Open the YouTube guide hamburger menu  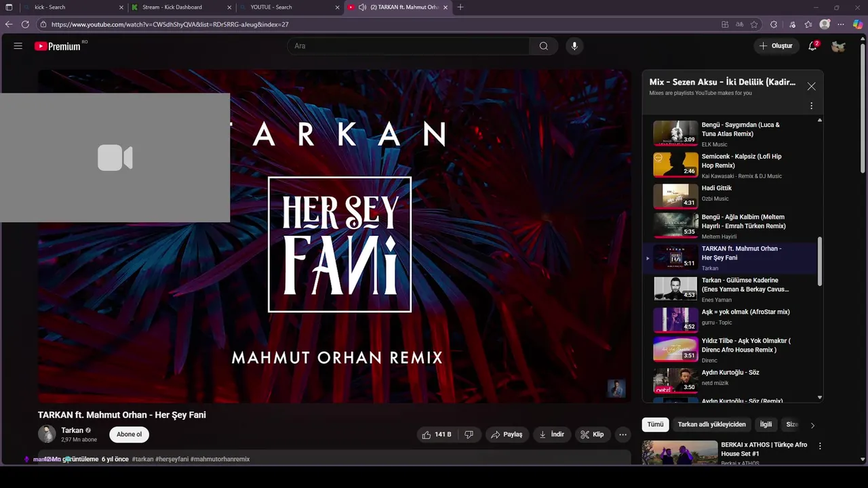pos(18,46)
